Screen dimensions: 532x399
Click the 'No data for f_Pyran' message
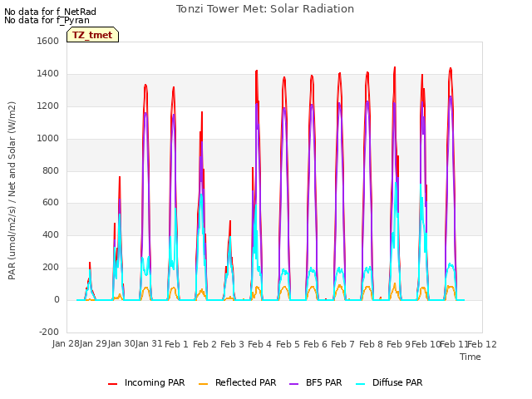[x=47, y=20]
